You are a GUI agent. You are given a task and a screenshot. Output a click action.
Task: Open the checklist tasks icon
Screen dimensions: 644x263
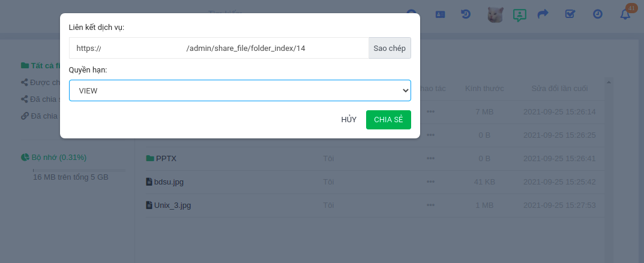coord(570,14)
